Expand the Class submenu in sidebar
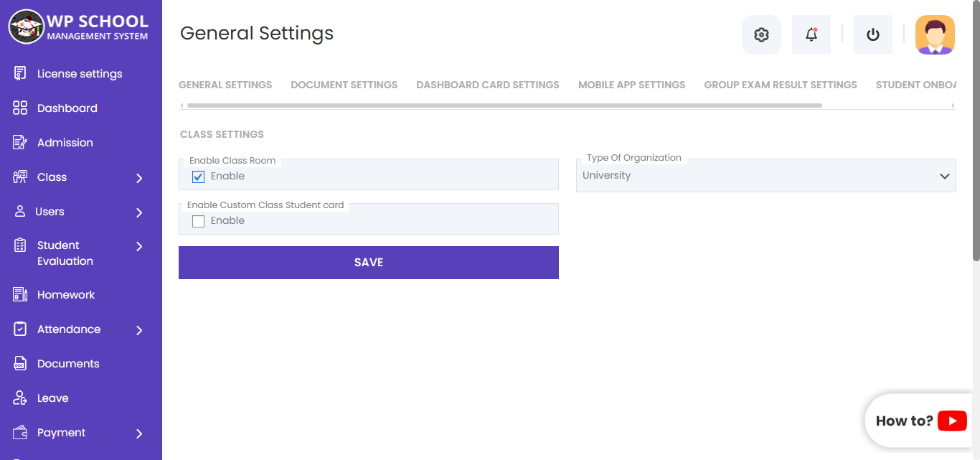 point(139,178)
